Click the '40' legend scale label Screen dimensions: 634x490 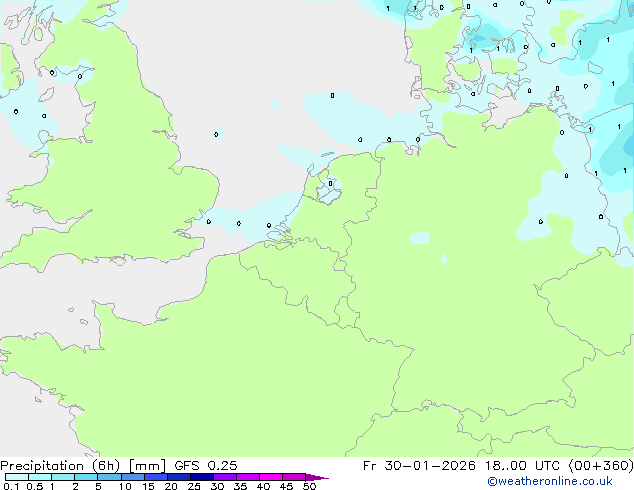263,486
